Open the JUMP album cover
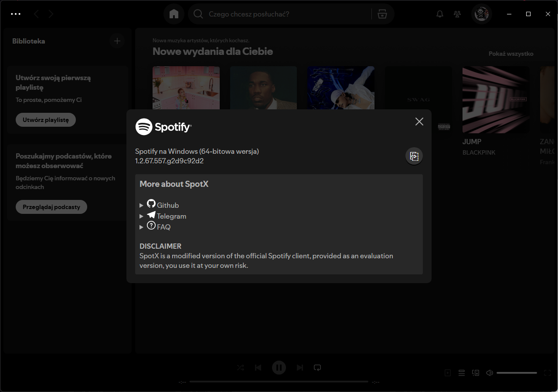The image size is (558, 392). (x=496, y=100)
